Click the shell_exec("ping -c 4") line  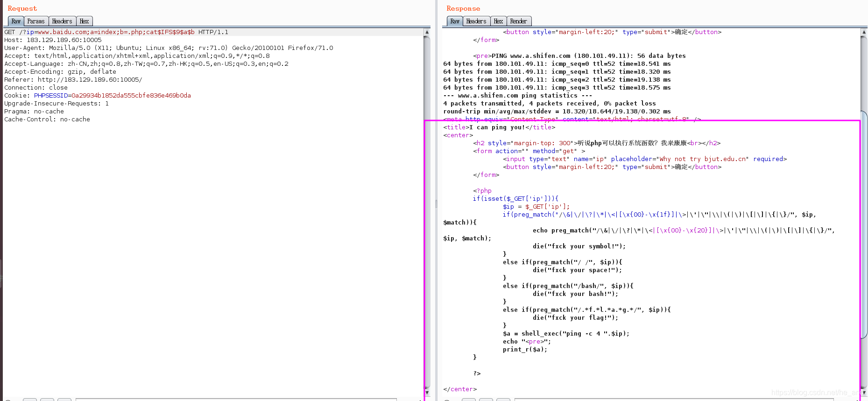click(566, 334)
